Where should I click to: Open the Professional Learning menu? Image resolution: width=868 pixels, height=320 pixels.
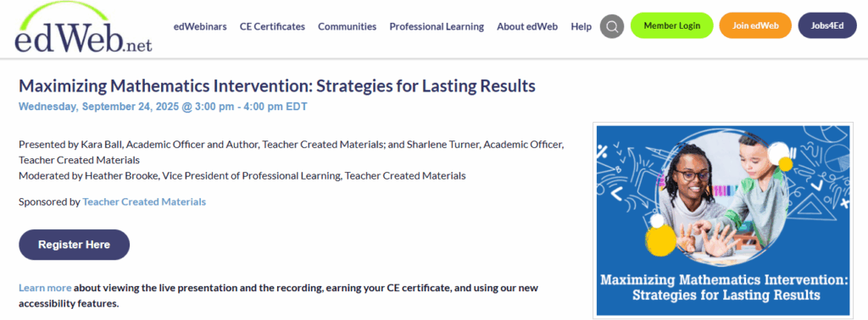(x=437, y=26)
